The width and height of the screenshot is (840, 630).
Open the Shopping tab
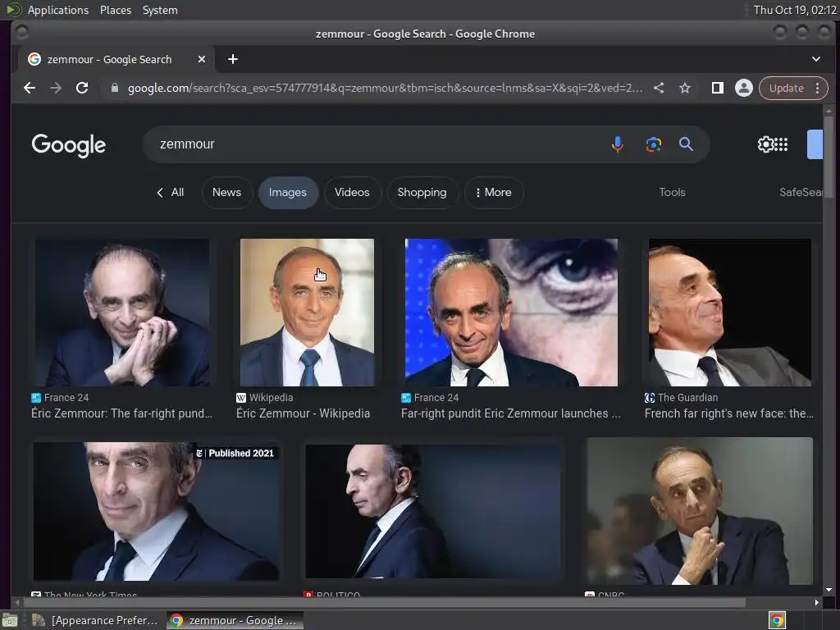pyautogui.click(x=422, y=192)
